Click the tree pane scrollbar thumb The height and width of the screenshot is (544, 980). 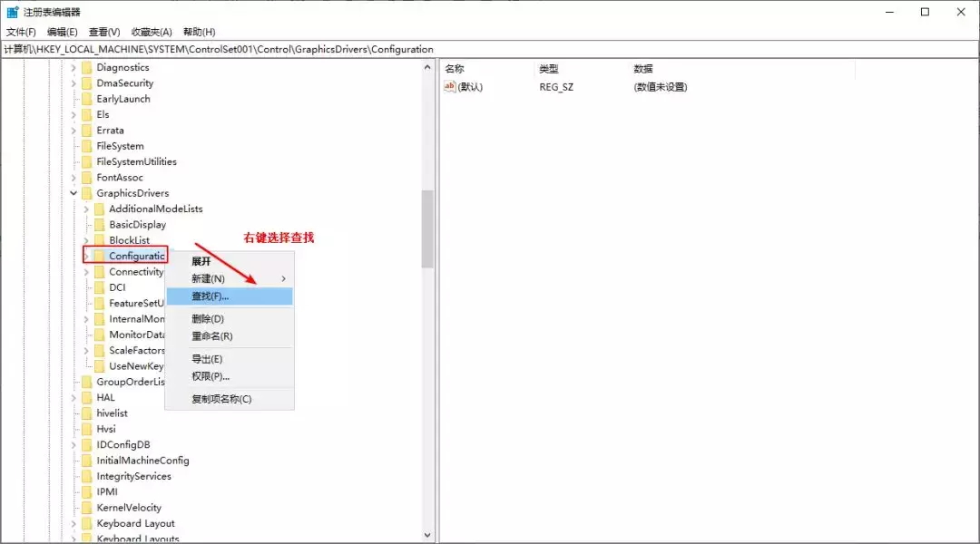427,228
